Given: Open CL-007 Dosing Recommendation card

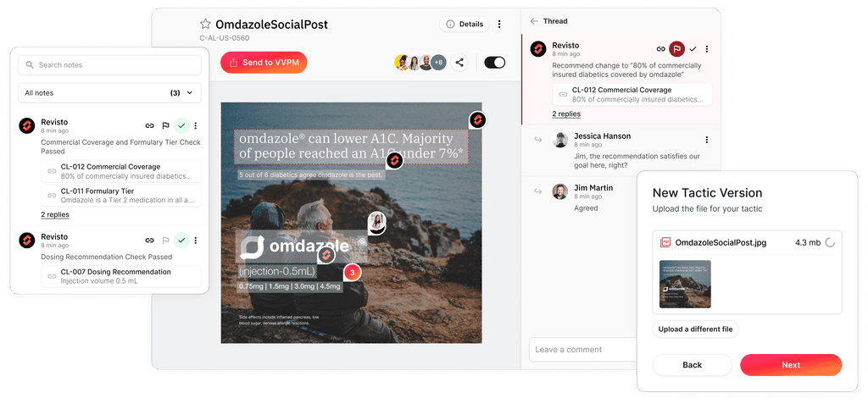Looking at the screenshot, I should (x=121, y=276).
